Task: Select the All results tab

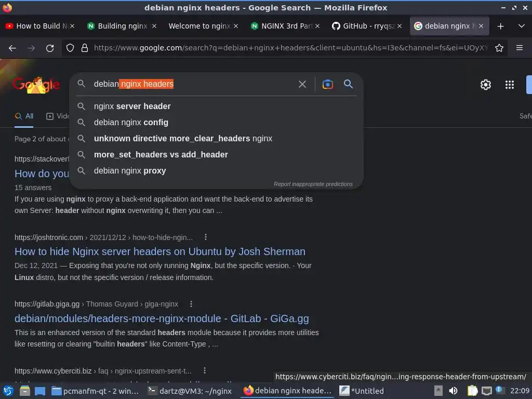Action: [24, 116]
